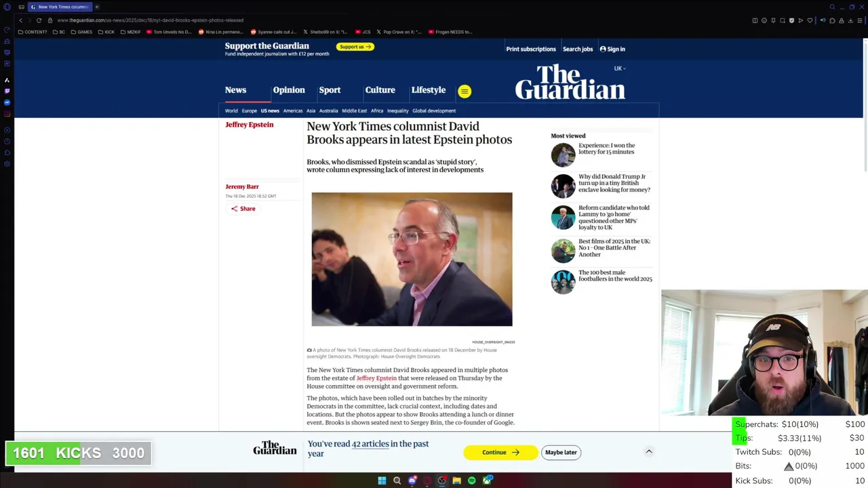
Task: Click the Sign in link
Action: (x=612, y=49)
